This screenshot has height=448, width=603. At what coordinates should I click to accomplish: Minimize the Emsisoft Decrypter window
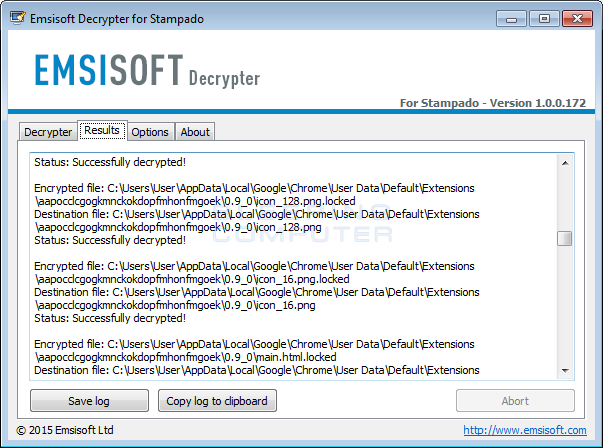coord(511,18)
